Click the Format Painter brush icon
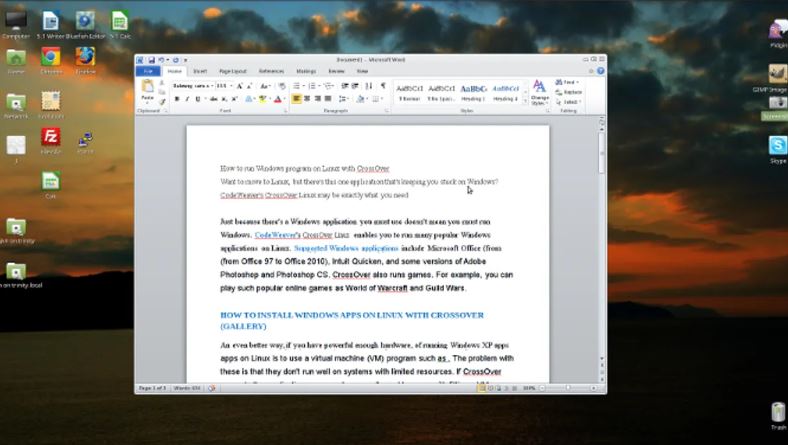The width and height of the screenshot is (788, 445). (162, 102)
